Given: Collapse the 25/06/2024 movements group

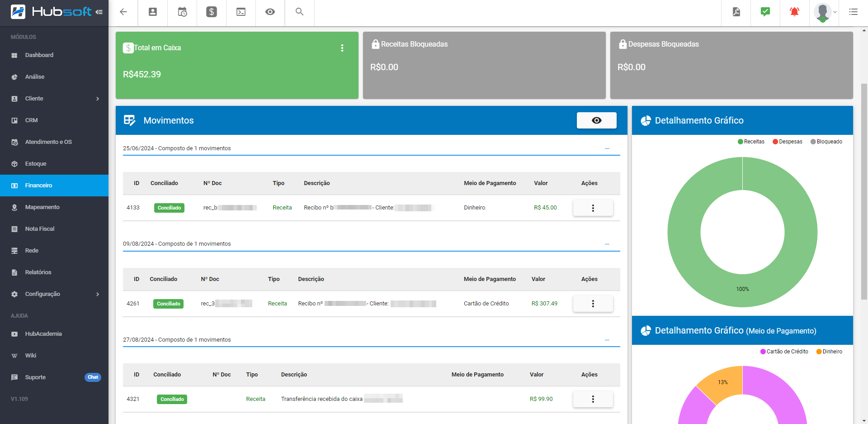Looking at the screenshot, I should 607,148.
